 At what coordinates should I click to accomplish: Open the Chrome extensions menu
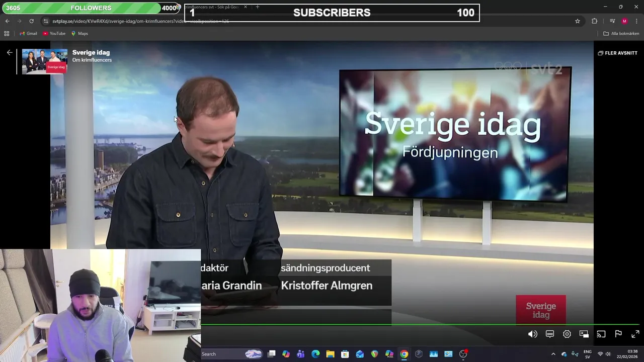coord(595,21)
